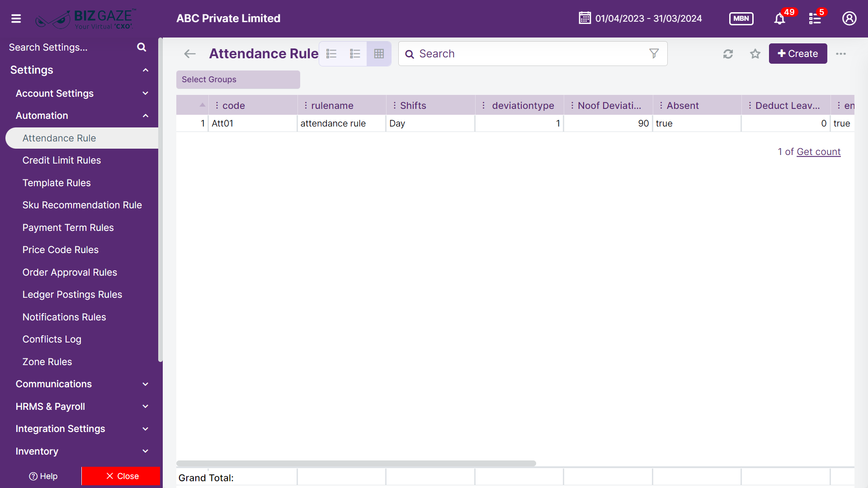Open Absent column options dots
Screen dimensions: 868x488
point(661,105)
